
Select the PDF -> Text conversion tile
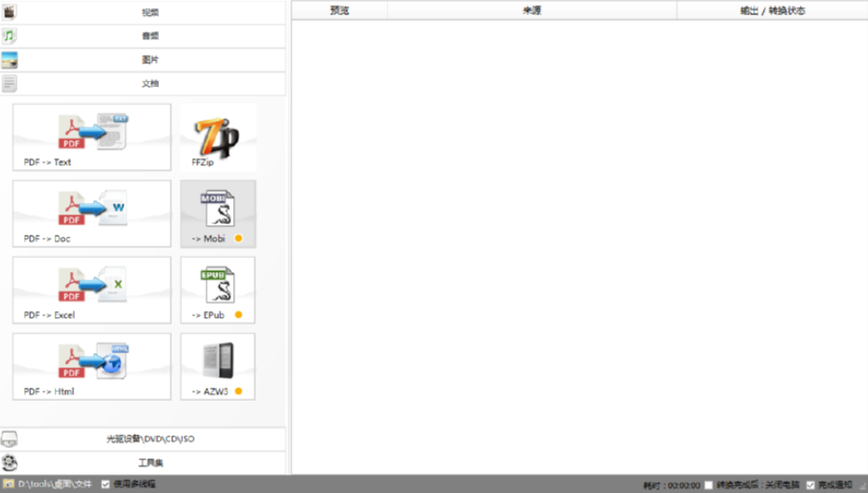92,137
